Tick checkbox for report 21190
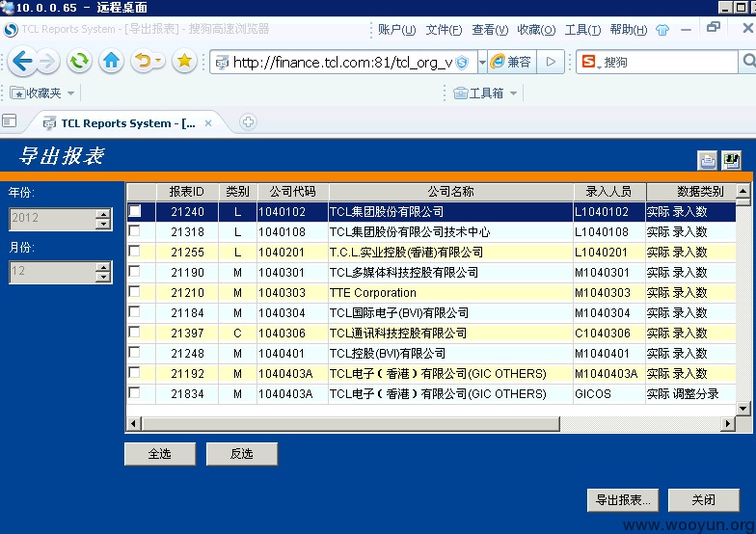This screenshot has height=534, width=756. click(x=135, y=272)
